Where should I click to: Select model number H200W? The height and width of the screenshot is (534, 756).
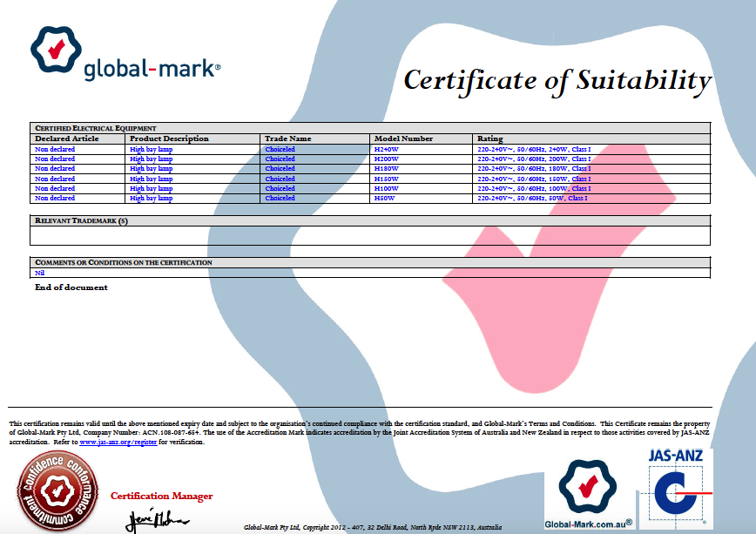[386, 159]
